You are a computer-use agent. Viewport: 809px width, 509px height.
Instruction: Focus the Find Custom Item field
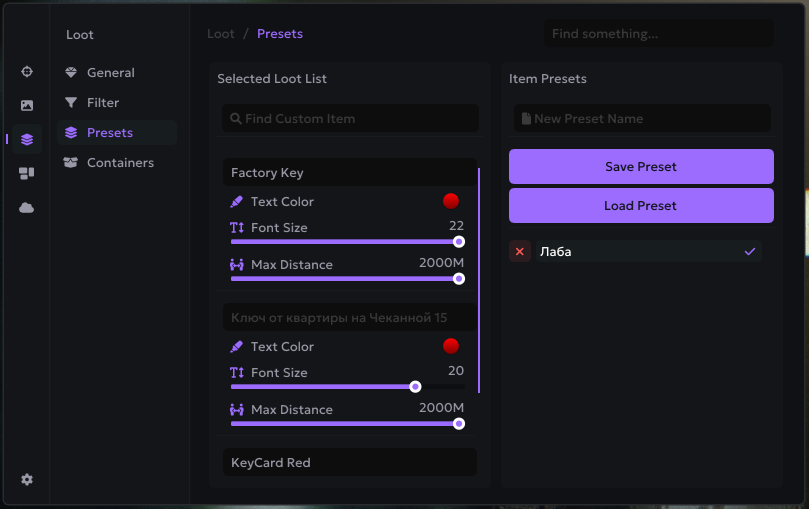[350, 119]
